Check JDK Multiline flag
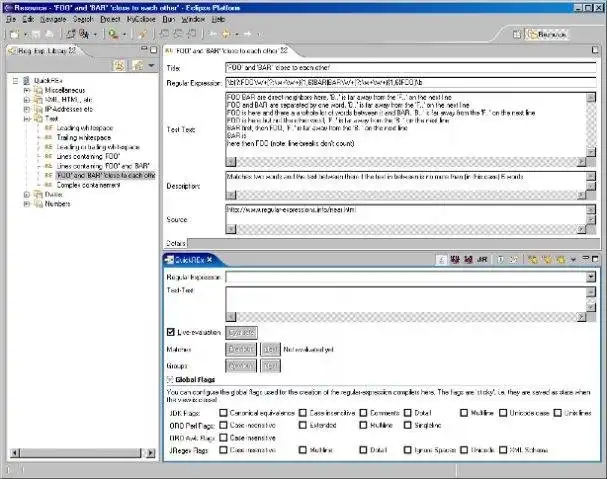Image resolution: width=607 pixels, height=479 pixels. pos(464,413)
